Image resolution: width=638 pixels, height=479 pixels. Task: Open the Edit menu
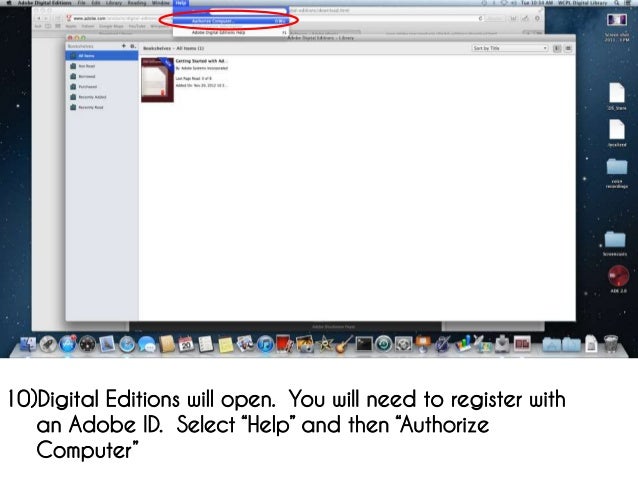click(x=96, y=3)
